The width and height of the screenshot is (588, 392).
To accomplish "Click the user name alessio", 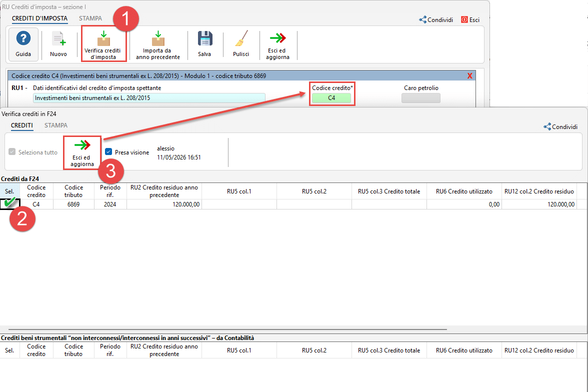I will point(166,148).
